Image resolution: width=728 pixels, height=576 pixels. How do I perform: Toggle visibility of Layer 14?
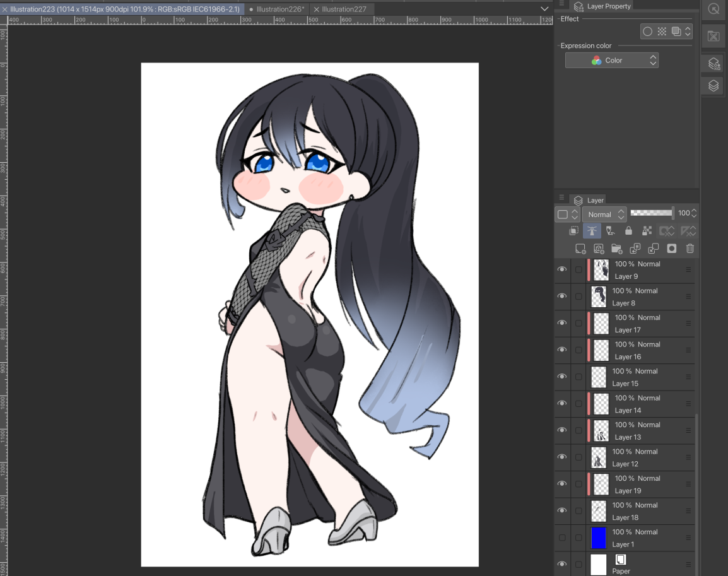562,403
